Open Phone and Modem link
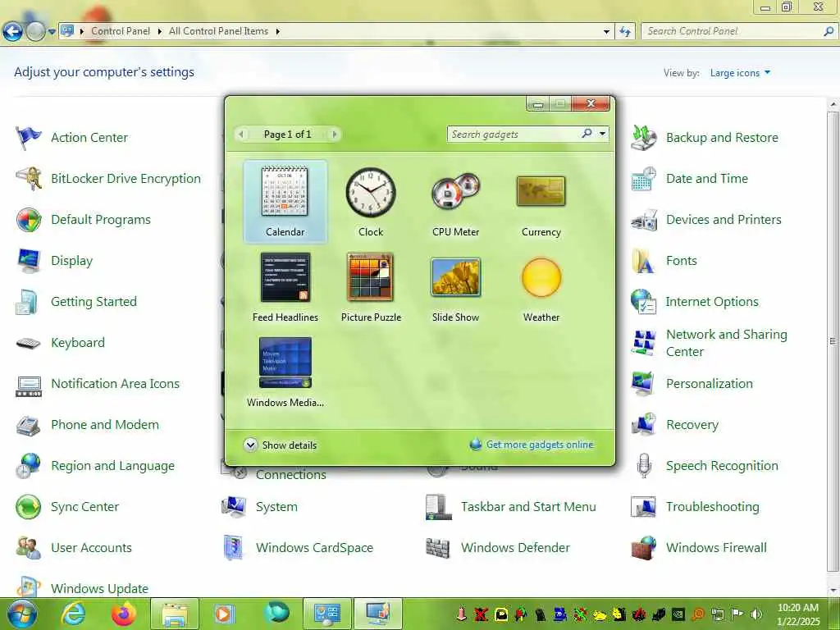Screen dimensions: 840x630 click(105, 425)
